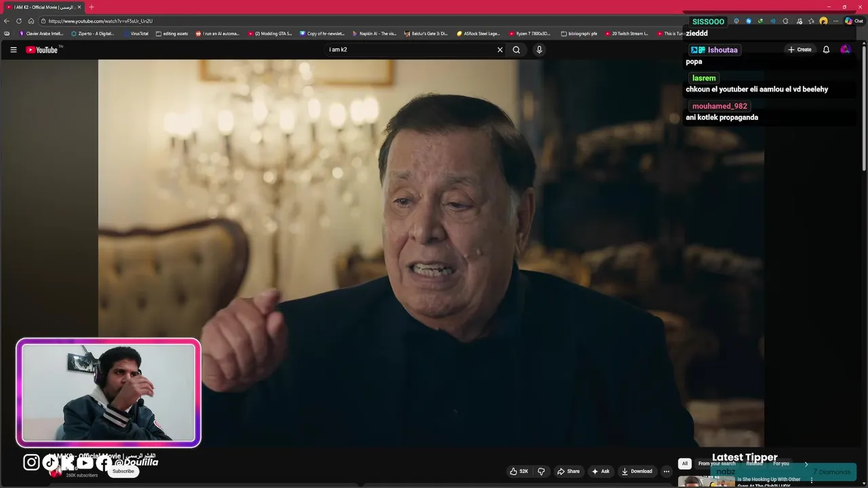Open the I run an AI automa bookmark
The image size is (868, 488).
[218, 33]
